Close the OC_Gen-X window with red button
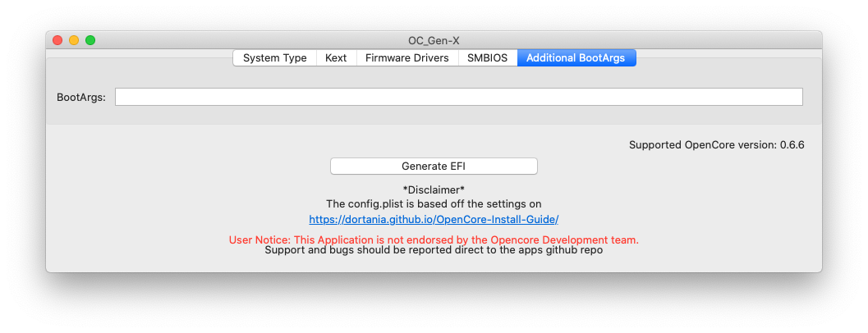The image size is (868, 333). 57,40
